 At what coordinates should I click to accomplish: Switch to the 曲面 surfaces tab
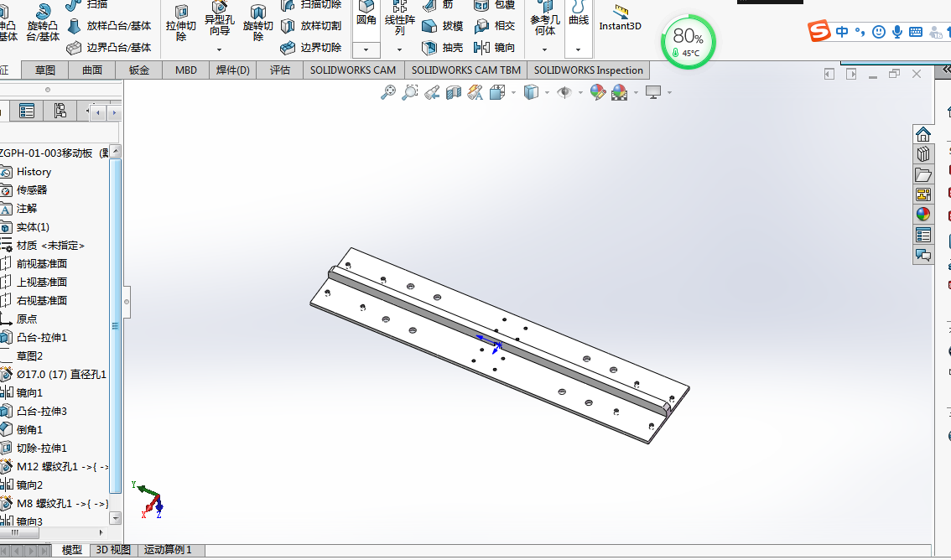92,70
